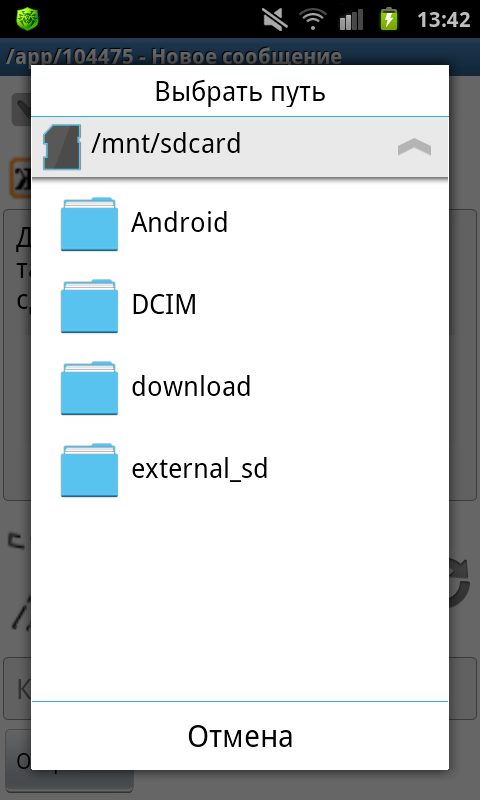Tap the external_sd folder icon
This screenshot has height=800, width=480.
point(89,470)
